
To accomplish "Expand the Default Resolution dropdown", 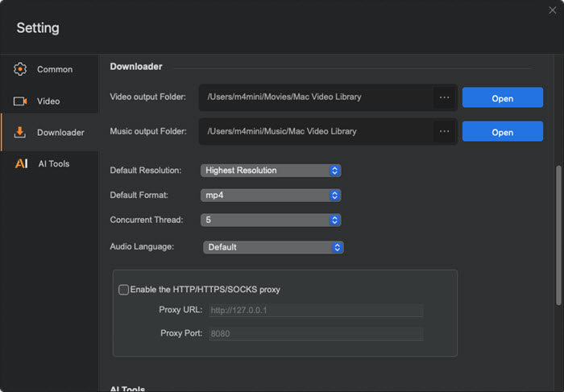I will [271, 171].
